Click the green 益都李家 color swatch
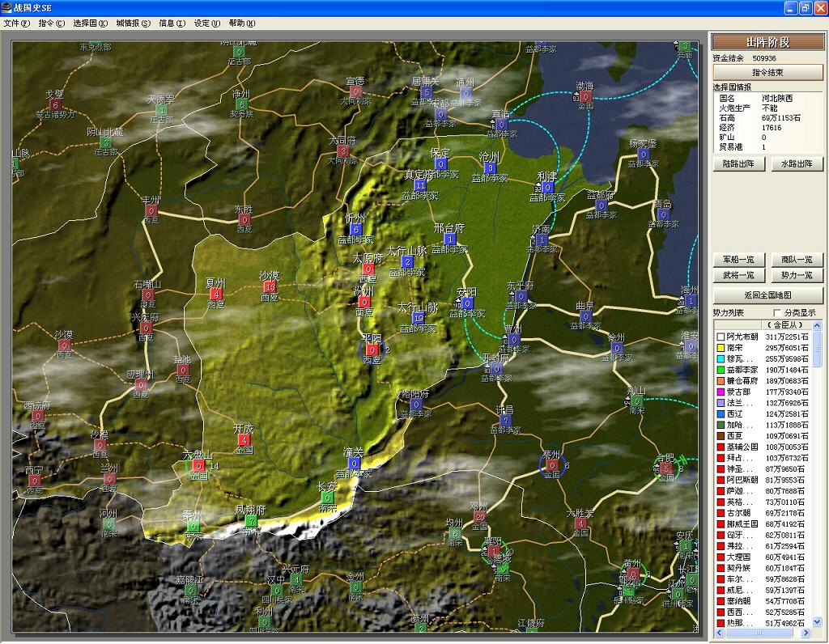Image resolution: width=829 pixels, height=644 pixels. pos(720,370)
